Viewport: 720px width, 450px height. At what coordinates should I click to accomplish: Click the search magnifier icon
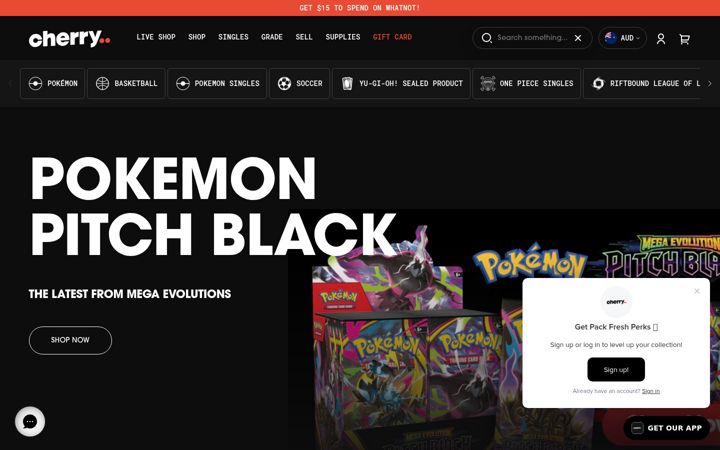[487, 38]
